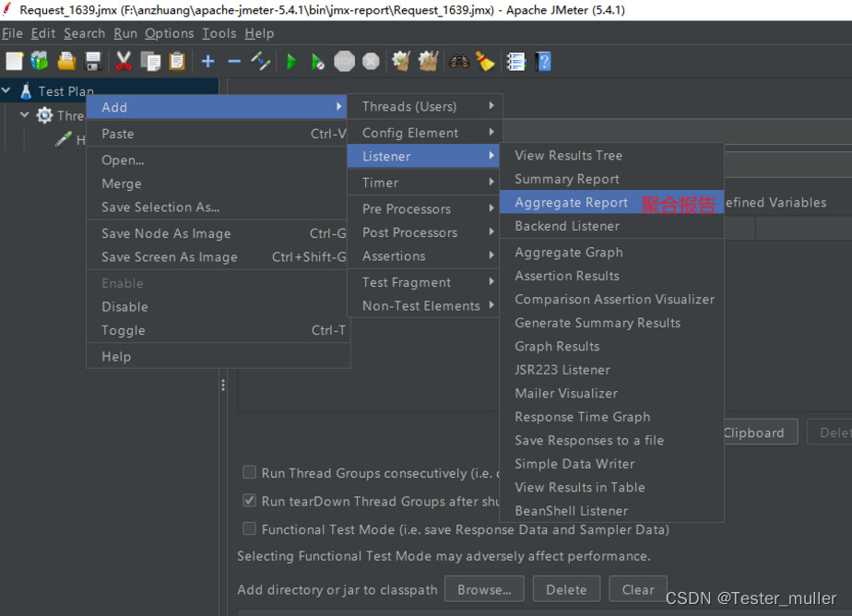The width and height of the screenshot is (852, 616).
Task: Open the Options menu
Action: (169, 34)
